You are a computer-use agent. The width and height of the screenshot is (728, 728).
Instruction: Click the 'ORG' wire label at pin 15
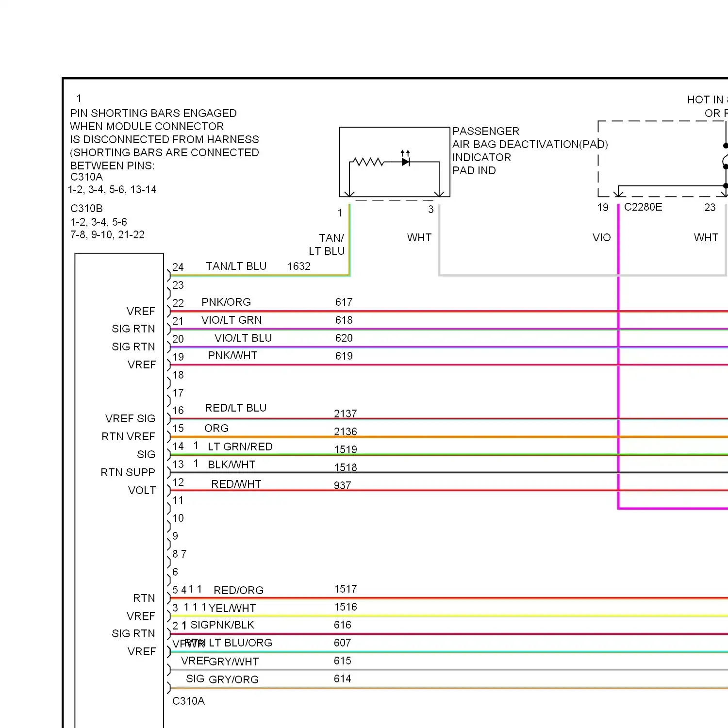pos(216,429)
